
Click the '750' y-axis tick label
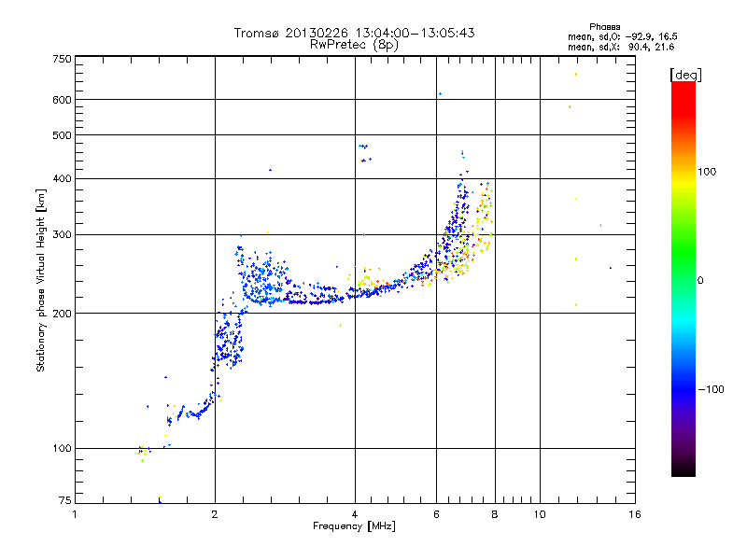click(x=62, y=59)
